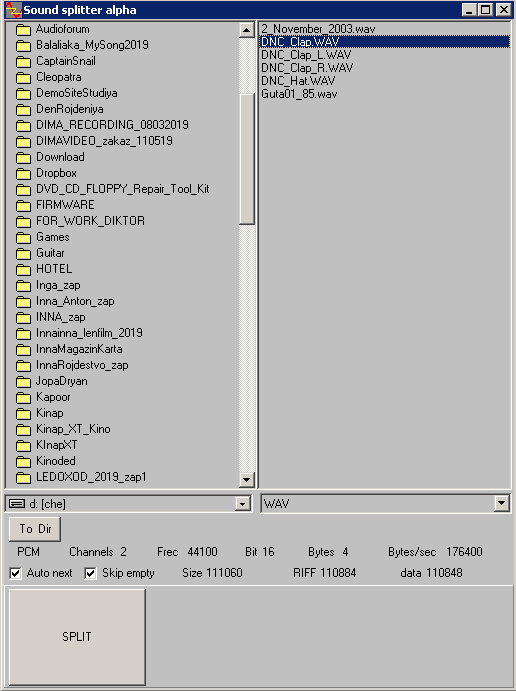Choose Guta01_85.wav from the file list
516x691 pixels.
pos(299,94)
